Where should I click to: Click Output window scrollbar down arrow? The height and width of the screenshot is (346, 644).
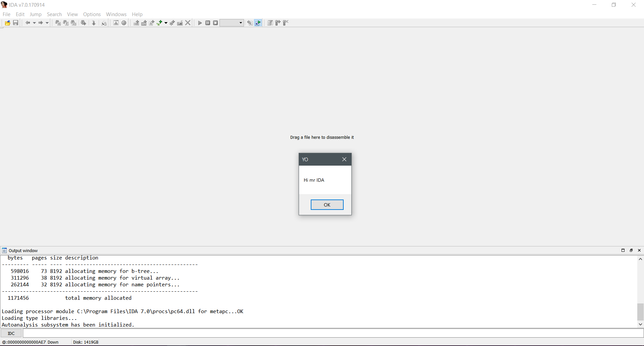point(640,324)
